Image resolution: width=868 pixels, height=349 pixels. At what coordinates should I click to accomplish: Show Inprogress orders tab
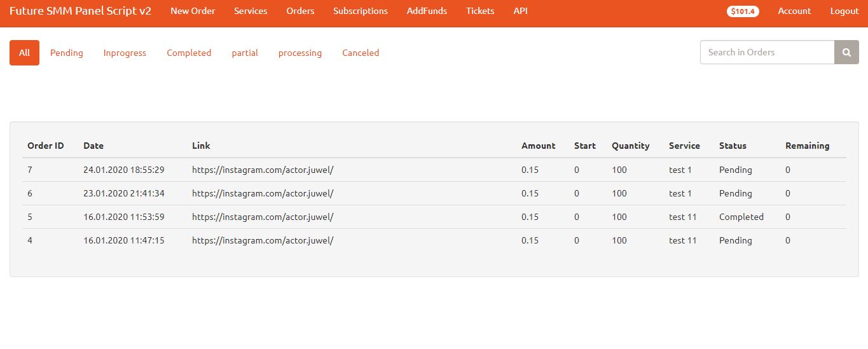pos(125,53)
